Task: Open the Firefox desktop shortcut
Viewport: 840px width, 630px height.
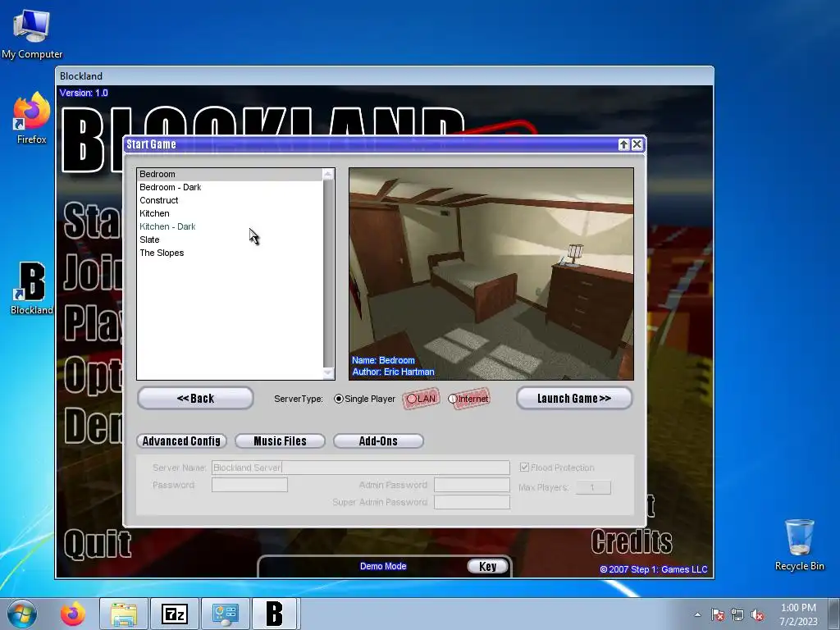Action: point(32,118)
